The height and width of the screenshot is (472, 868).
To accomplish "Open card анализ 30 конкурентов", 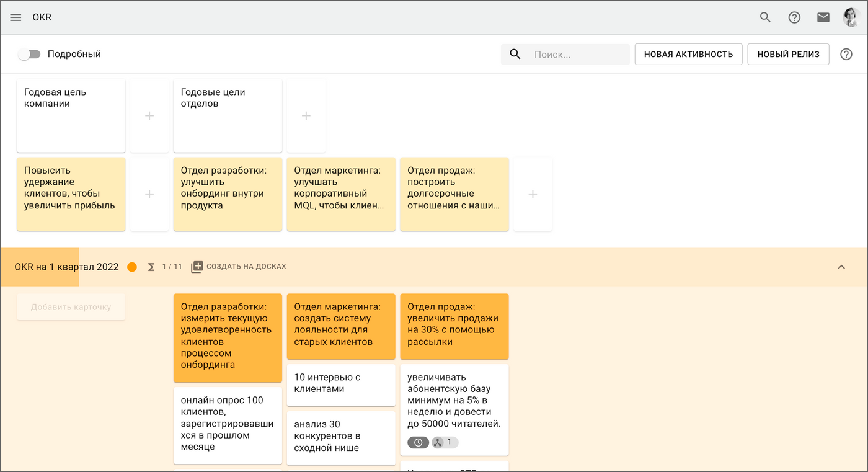I will click(x=341, y=438).
